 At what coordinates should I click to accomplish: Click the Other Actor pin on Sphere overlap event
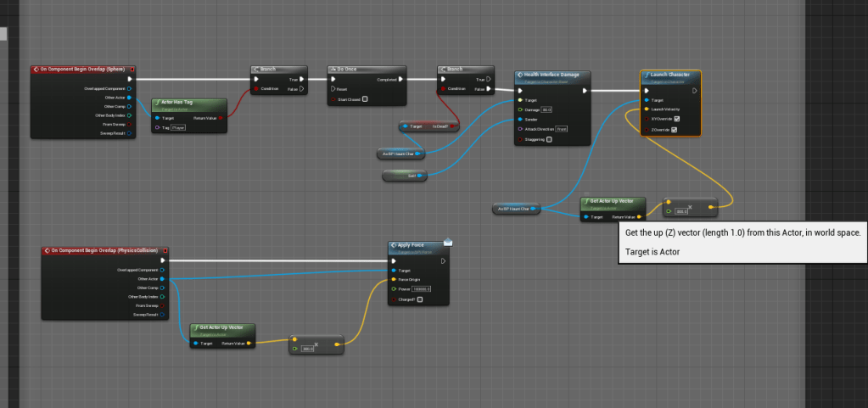[128, 98]
